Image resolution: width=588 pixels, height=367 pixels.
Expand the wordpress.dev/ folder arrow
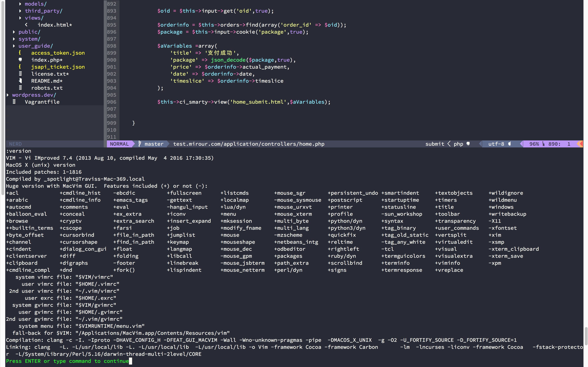[8, 95]
